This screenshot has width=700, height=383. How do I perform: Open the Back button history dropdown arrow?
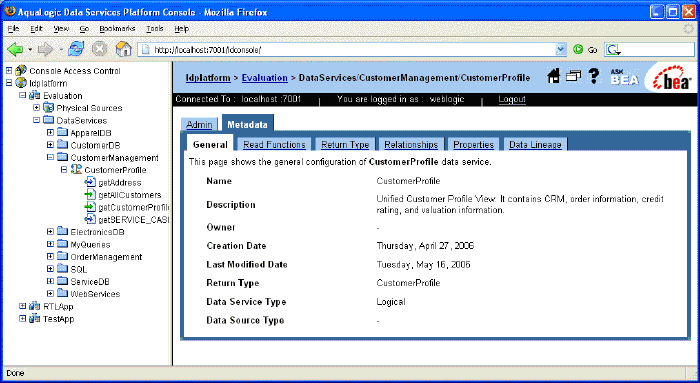[30, 49]
